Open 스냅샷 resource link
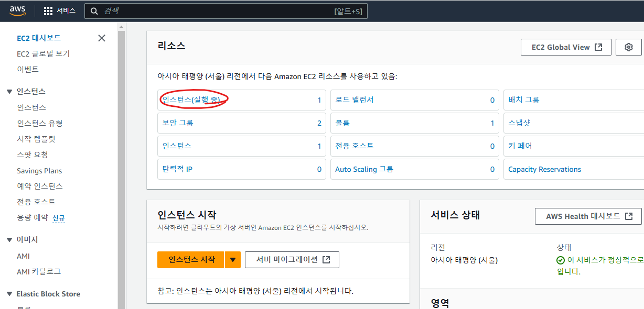This screenshot has width=644, height=309. (x=519, y=123)
